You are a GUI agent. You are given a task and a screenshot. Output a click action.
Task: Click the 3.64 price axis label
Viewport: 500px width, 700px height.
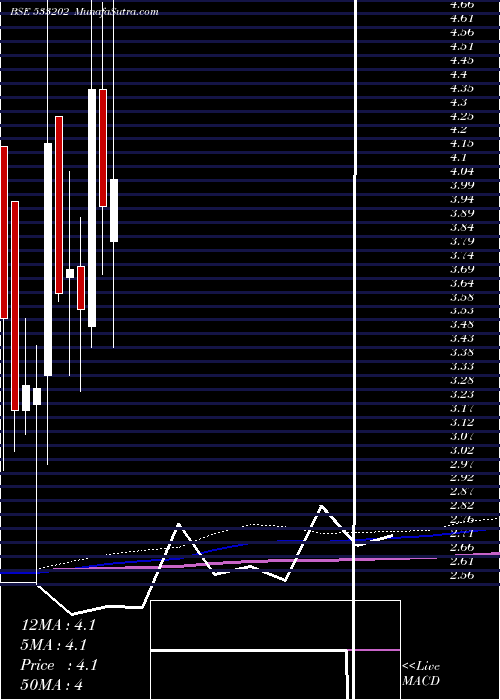tap(462, 283)
